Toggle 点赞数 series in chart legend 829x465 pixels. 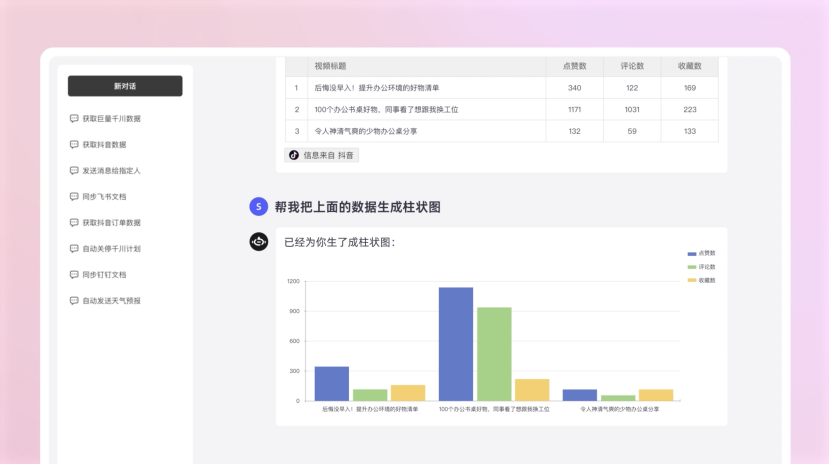click(701, 253)
